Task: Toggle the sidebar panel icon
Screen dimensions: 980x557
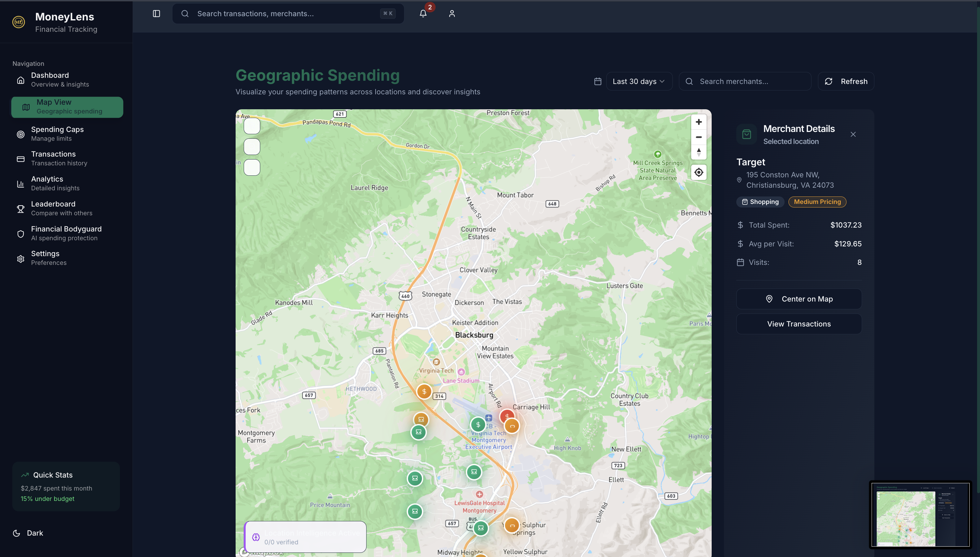Action: tap(157, 14)
